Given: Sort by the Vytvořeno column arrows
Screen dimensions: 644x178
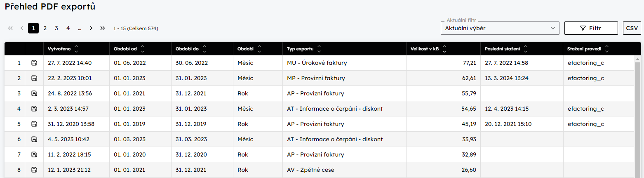Looking at the screenshot, I should 76,49.
